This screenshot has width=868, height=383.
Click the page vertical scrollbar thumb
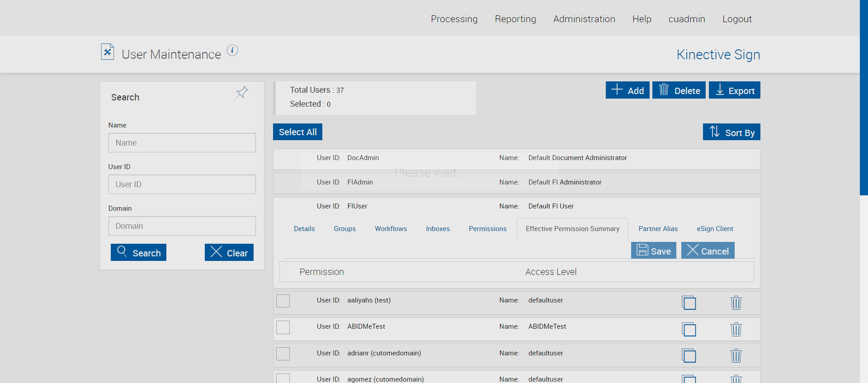863,98
